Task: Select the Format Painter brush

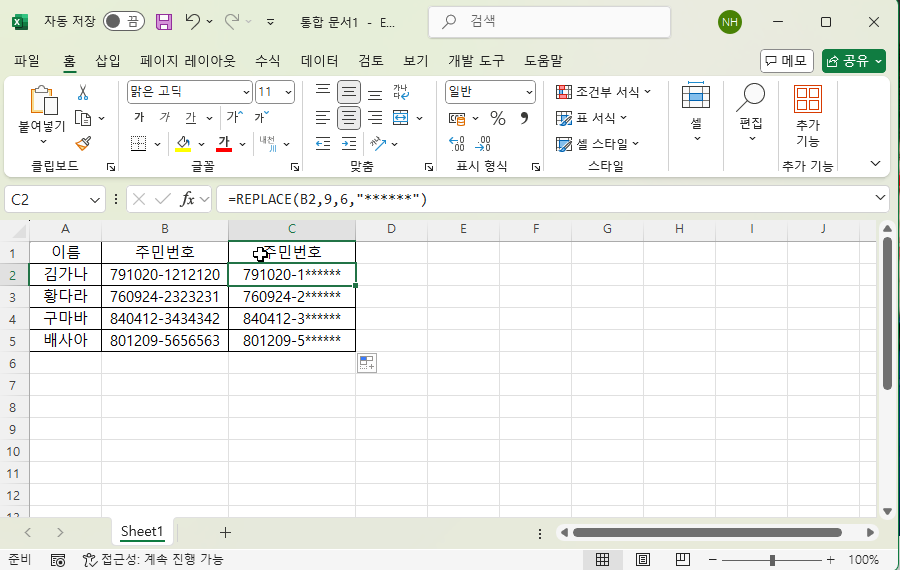Action: coord(83,143)
